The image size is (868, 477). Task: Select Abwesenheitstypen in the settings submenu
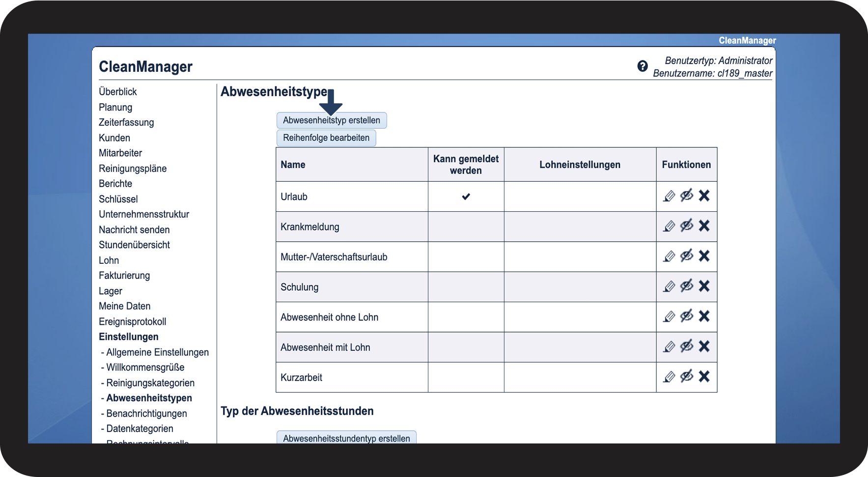pos(149,398)
